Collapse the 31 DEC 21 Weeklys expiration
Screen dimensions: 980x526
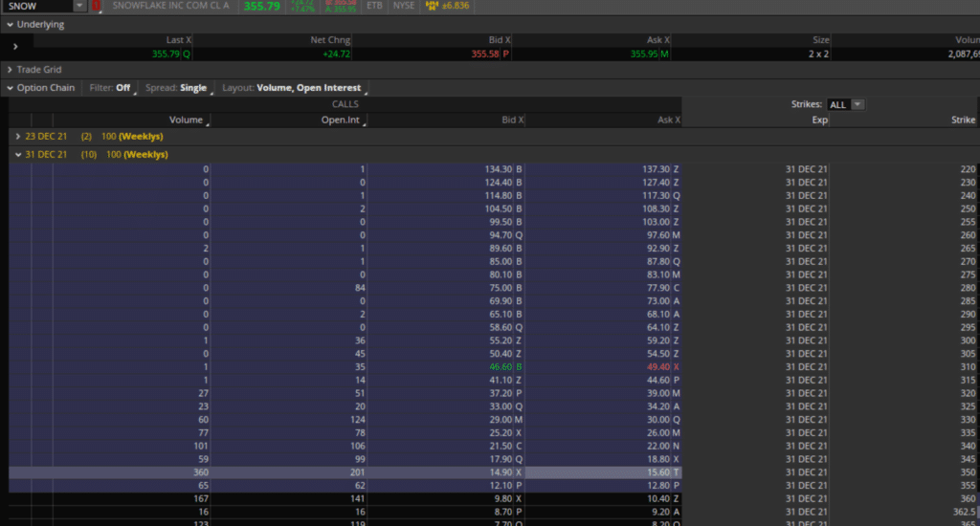point(18,154)
